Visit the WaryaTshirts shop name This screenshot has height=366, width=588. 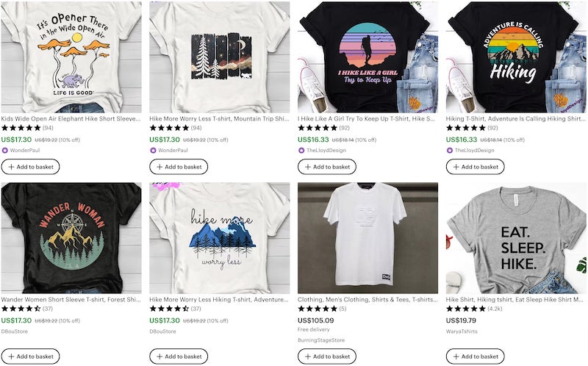click(x=462, y=331)
